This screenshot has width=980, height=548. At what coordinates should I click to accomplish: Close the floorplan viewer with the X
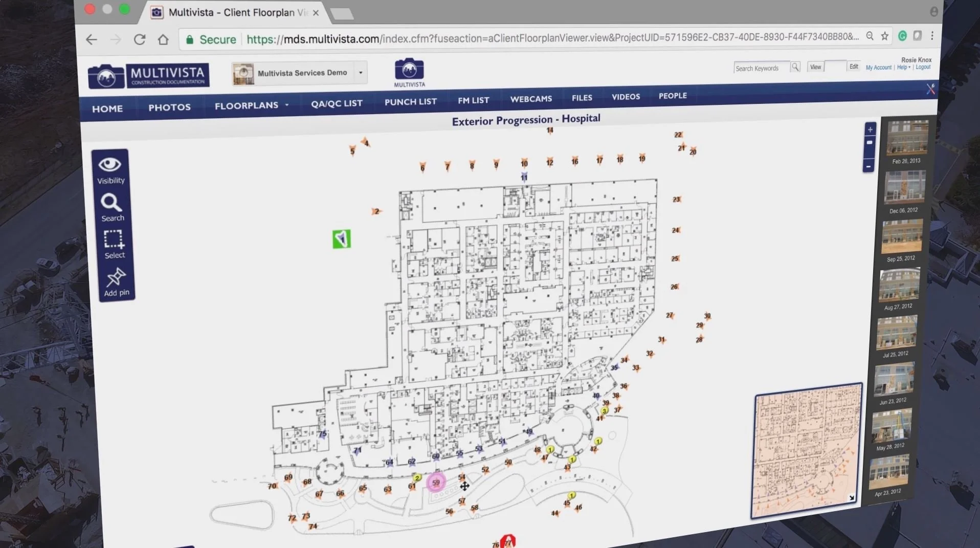(x=930, y=89)
